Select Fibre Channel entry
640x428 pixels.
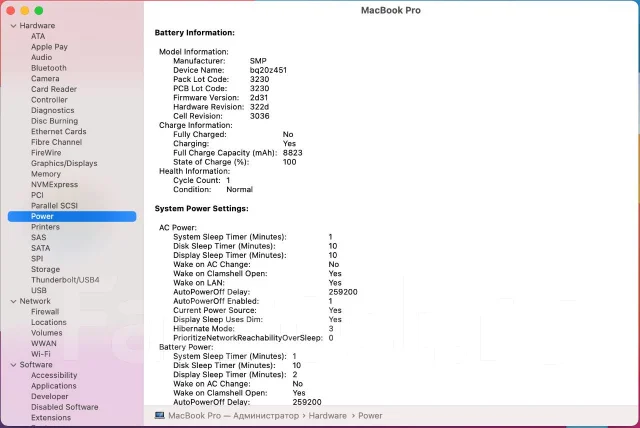pos(56,142)
